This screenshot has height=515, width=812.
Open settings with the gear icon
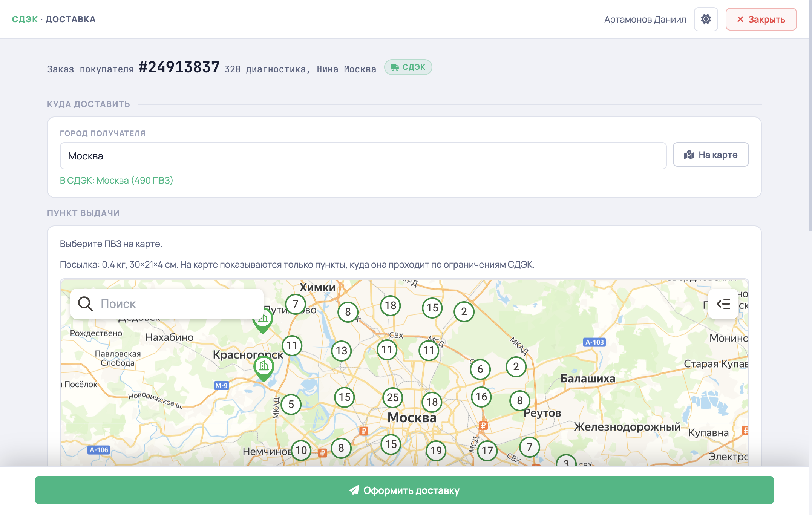(706, 19)
